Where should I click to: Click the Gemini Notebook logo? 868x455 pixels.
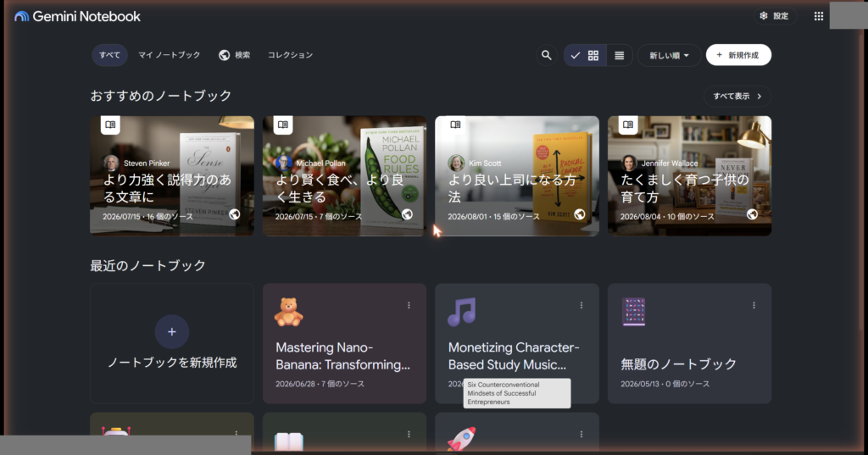click(x=77, y=17)
